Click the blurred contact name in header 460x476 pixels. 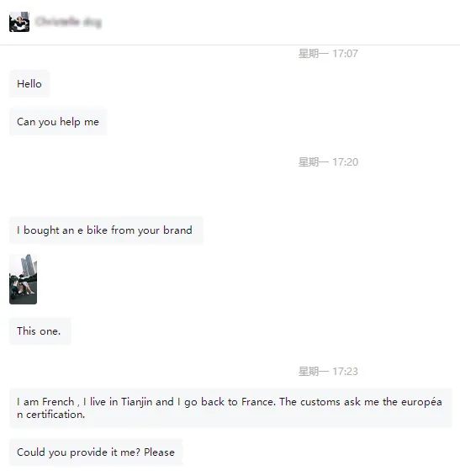[68, 22]
